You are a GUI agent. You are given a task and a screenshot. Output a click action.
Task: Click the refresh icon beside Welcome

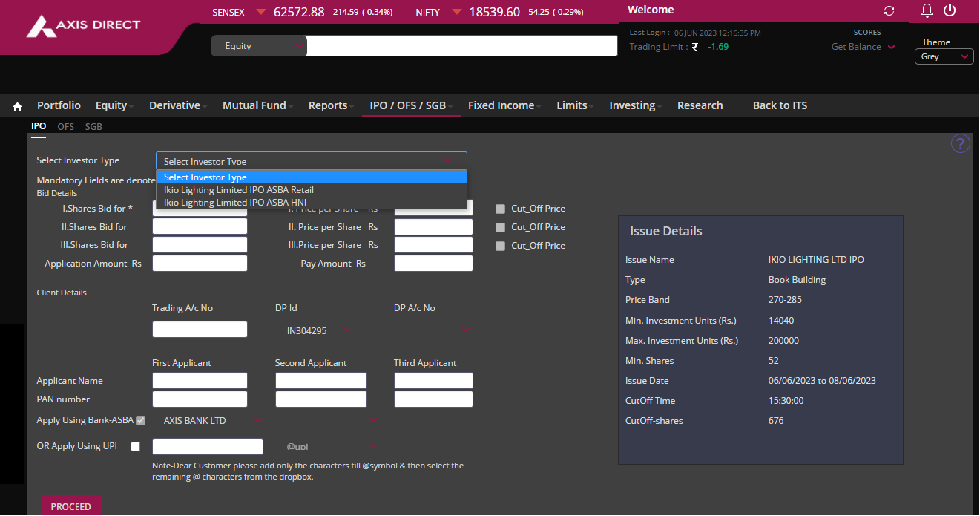coord(889,11)
